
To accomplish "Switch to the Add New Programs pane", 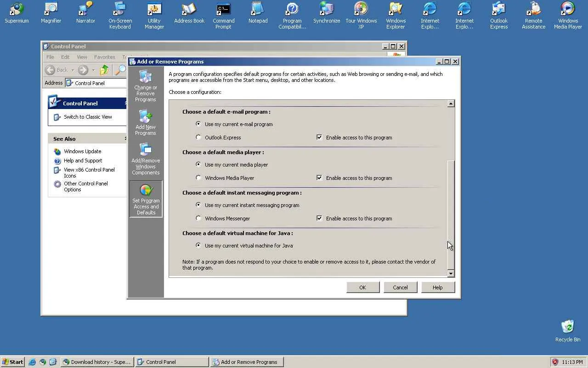I will click(146, 122).
